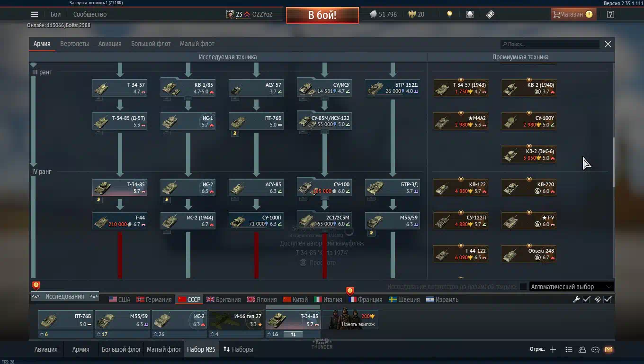The width and height of the screenshot is (644, 364).
Task: Select the Т-44 tank in tree
Action: click(119, 221)
